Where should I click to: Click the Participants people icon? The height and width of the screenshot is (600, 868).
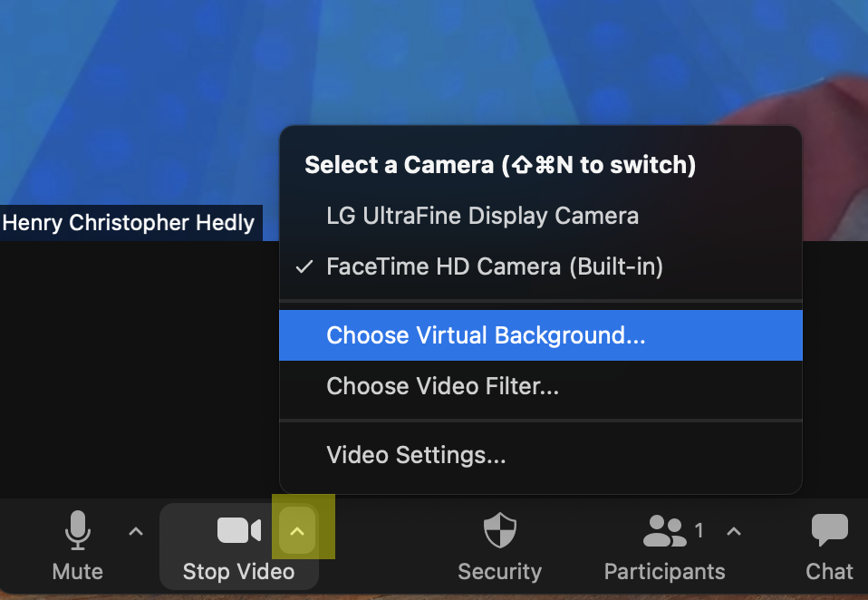(664, 531)
